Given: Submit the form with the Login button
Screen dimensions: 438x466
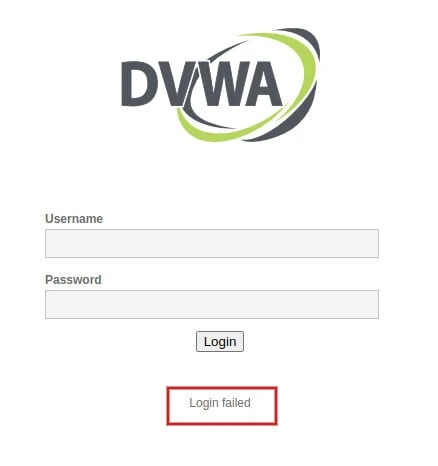Looking at the screenshot, I should pos(220,341).
